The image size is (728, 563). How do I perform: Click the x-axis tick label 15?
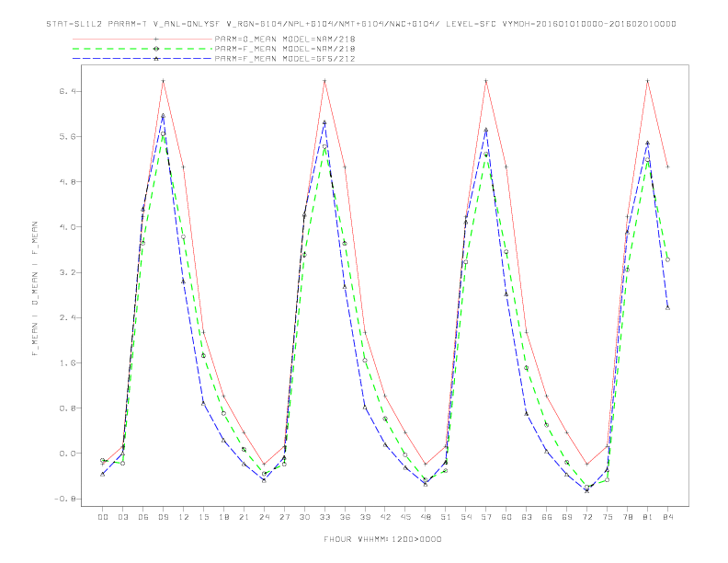203,517
